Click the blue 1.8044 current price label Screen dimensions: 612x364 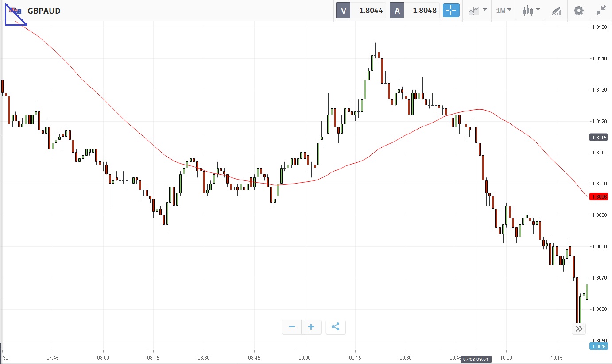tap(599, 346)
